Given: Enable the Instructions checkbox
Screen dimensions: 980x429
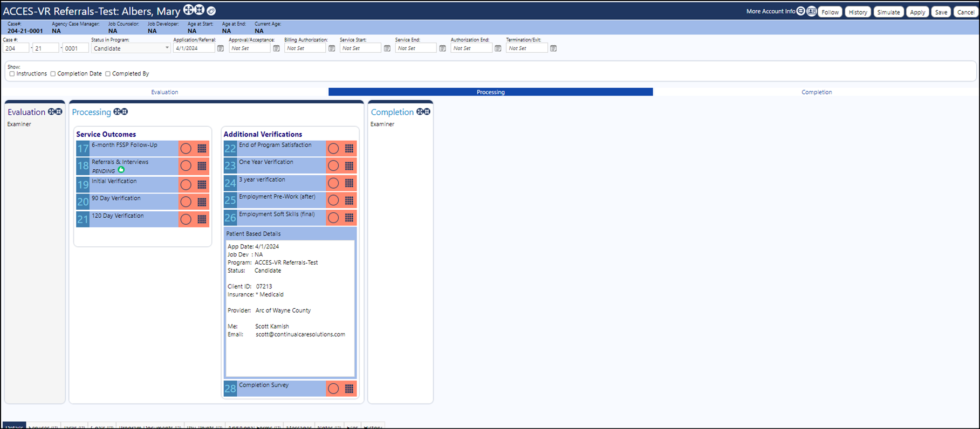Looking at the screenshot, I should coord(12,74).
